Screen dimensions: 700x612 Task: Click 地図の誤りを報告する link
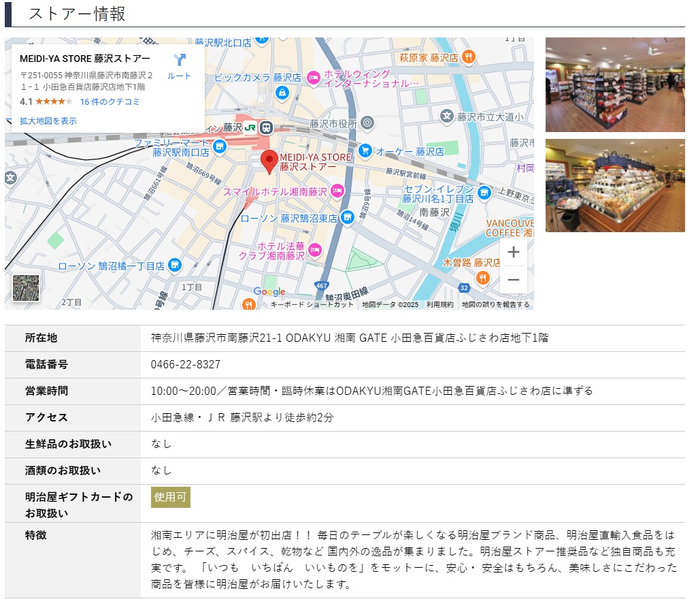click(495, 305)
